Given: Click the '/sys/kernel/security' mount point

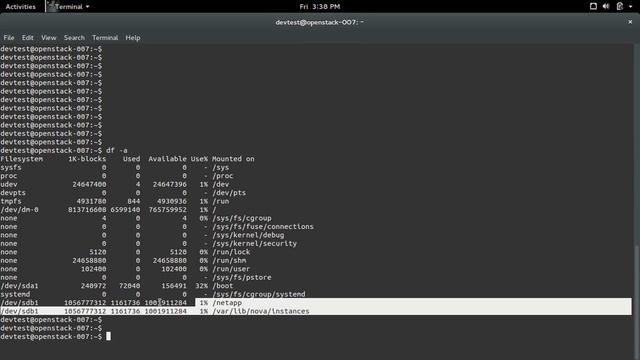Looking at the screenshot, I should coord(254,244).
